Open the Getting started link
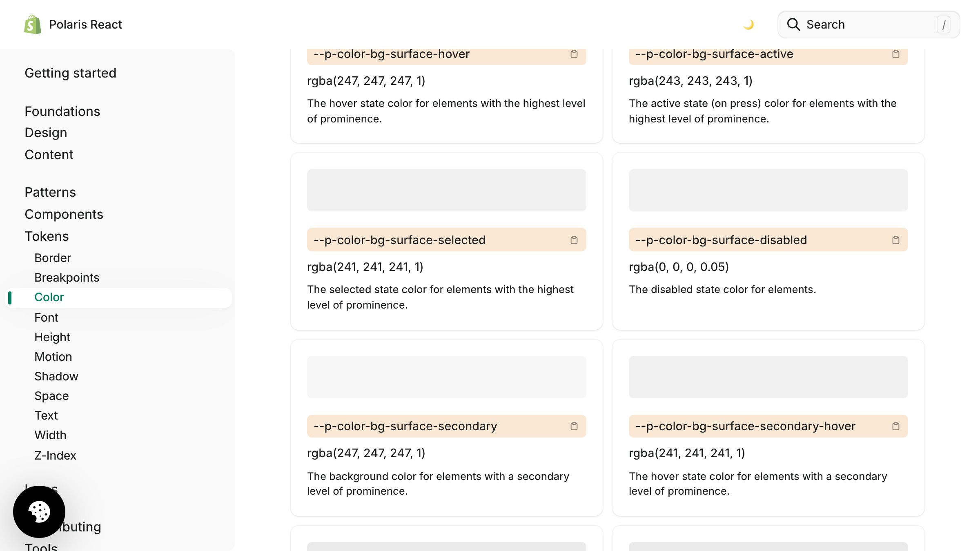 70,73
